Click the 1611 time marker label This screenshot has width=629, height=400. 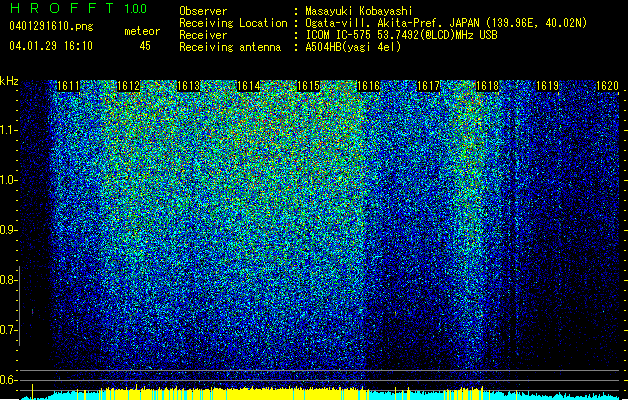click(69, 86)
